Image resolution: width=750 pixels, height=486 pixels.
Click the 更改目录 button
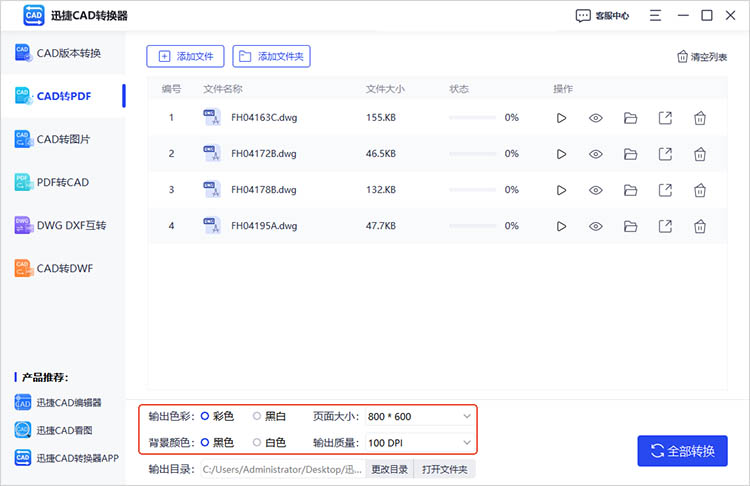pos(389,469)
